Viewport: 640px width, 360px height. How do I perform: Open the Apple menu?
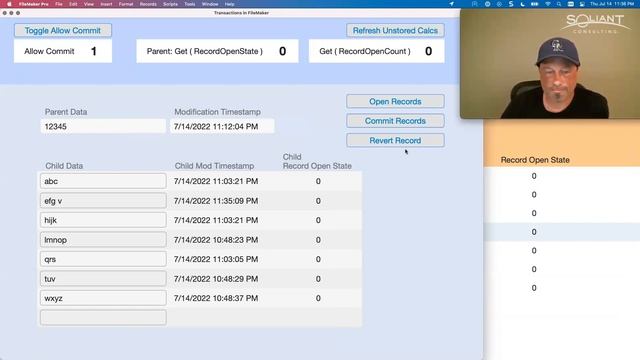(x=9, y=4)
